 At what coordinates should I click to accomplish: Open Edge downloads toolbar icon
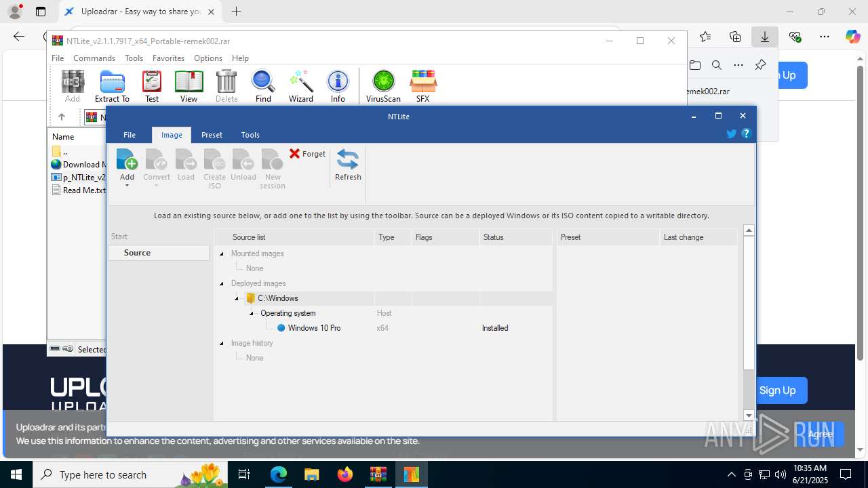click(x=765, y=37)
